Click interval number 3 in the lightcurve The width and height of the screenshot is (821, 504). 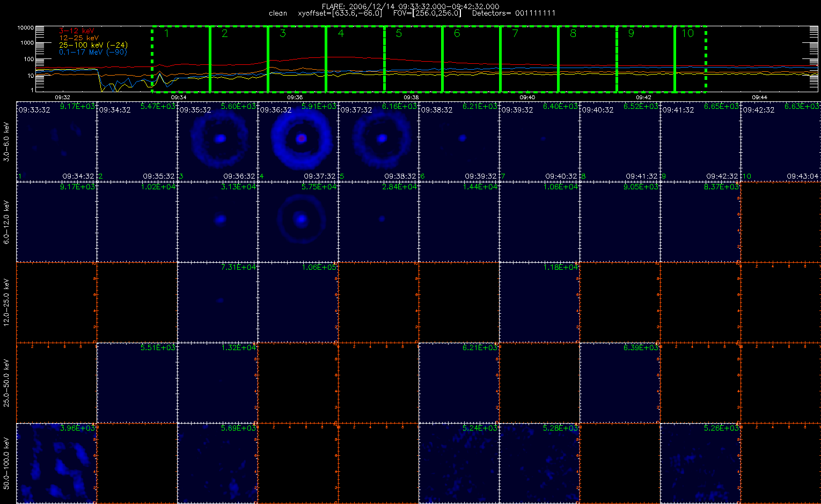283,33
